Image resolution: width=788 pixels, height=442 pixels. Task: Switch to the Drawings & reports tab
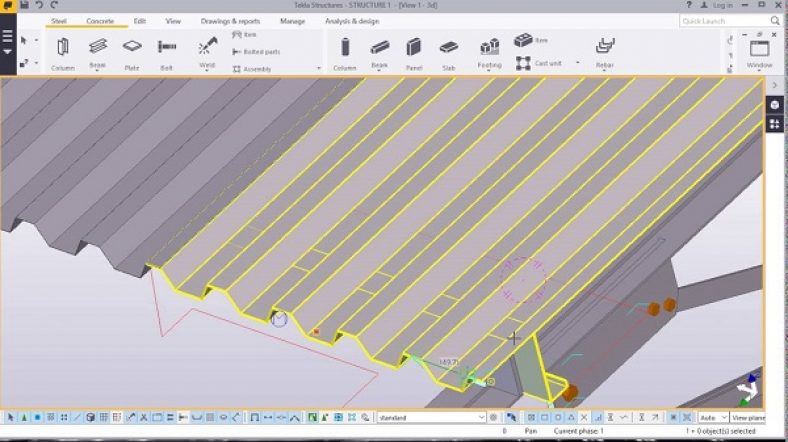[230, 20]
